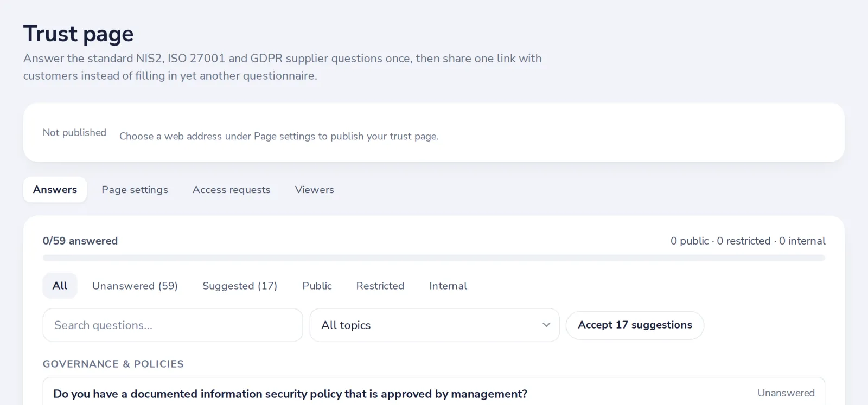868x405 pixels.
Task: Filter by Unanswered (59)
Action: 135,286
